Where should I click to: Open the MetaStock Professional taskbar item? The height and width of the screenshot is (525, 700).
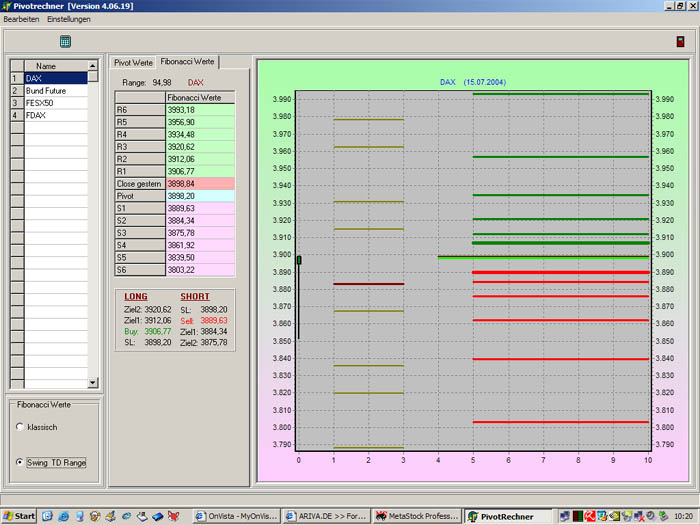coord(416,516)
